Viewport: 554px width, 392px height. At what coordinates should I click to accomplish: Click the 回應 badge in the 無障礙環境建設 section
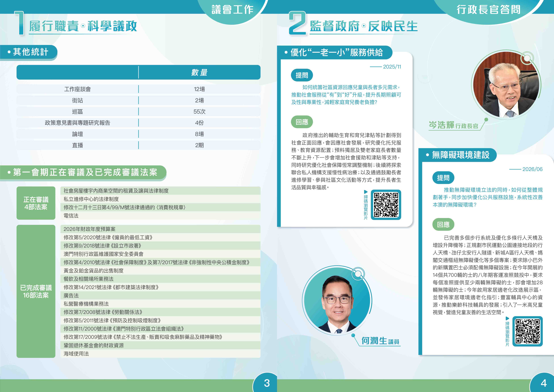(x=443, y=224)
